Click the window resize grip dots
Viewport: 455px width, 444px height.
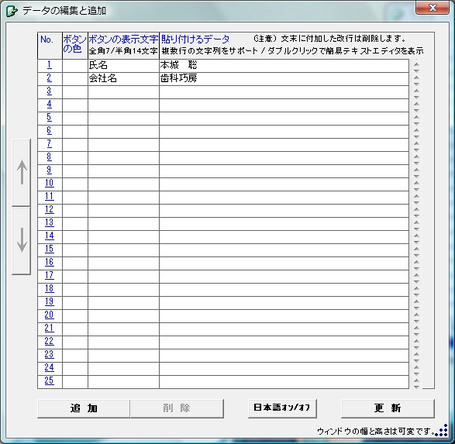pos(442,430)
